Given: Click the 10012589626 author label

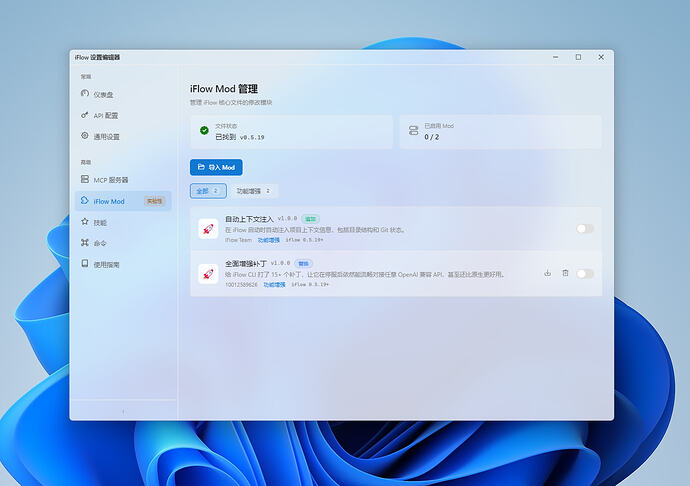Looking at the screenshot, I should tap(241, 285).
